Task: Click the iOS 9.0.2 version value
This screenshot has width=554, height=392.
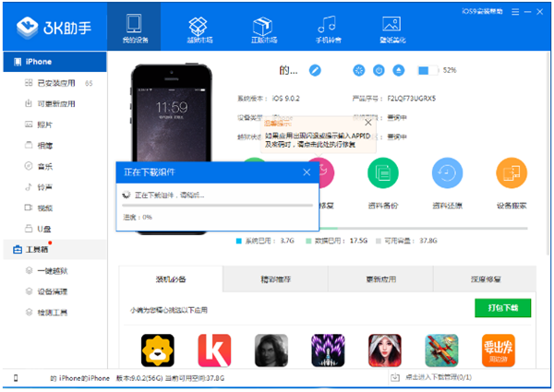Action: pos(285,99)
